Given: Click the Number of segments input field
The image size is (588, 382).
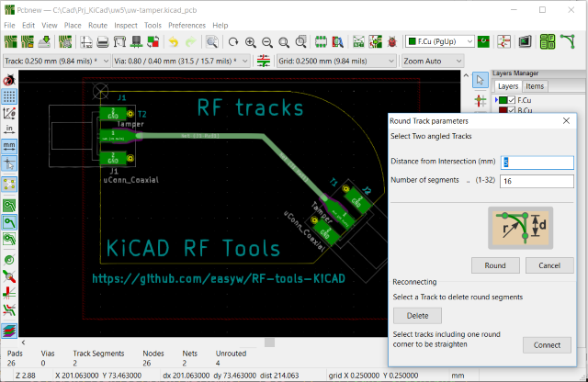Looking at the screenshot, I should click(537, 181).
